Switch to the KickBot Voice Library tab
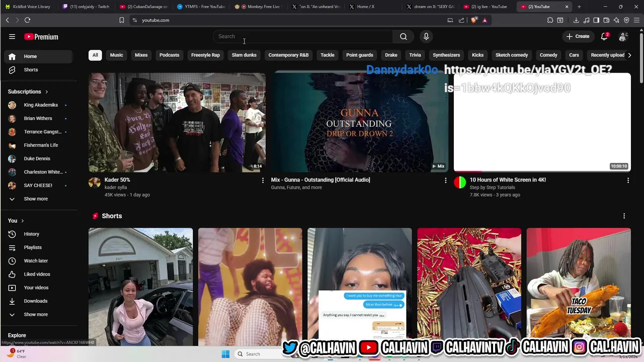Image resolution: width=644 pixels, height=362 pixels. pos(28,7)
